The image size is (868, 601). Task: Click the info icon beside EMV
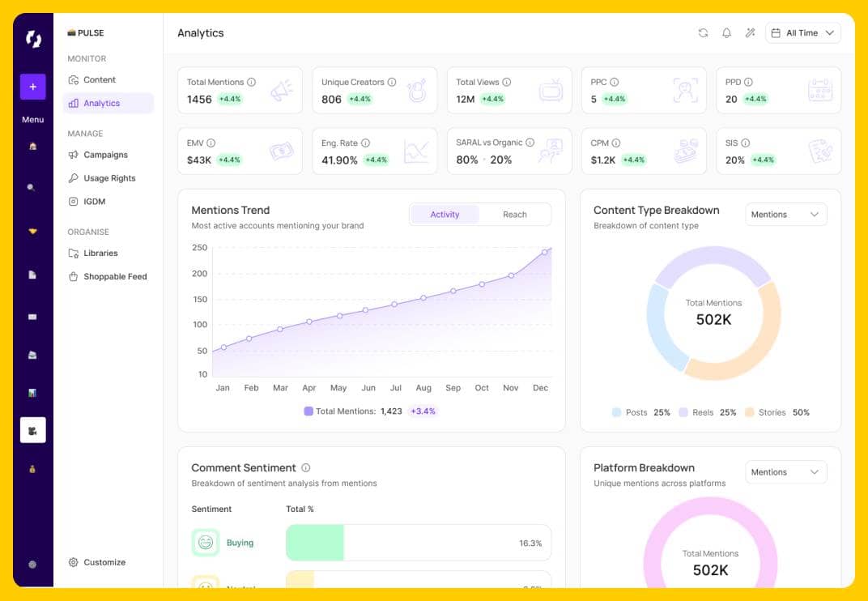[x=211, y=143]
